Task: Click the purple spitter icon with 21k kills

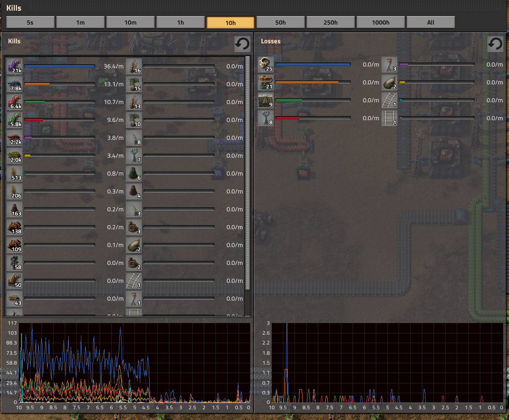Action: [x=14, y=66]
